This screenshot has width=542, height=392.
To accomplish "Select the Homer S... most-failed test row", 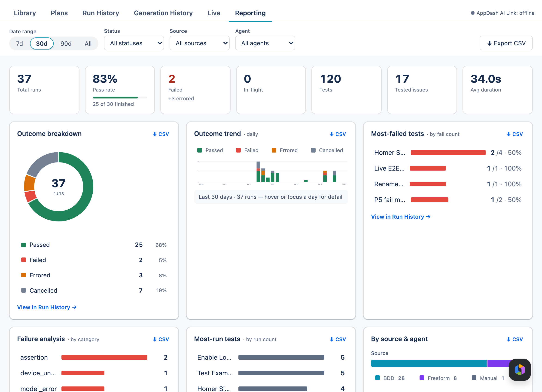I will point(448,153).
